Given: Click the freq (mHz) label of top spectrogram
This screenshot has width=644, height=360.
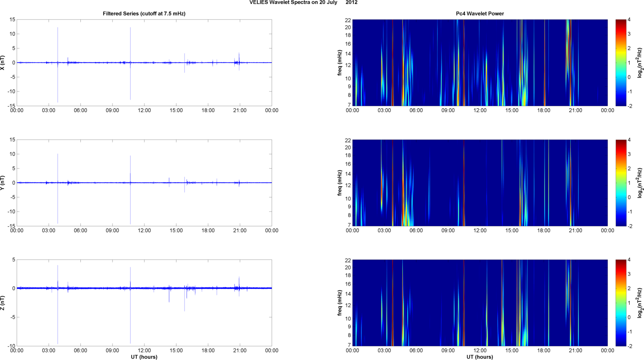Looking at the screenshot, I should [340, 63].
